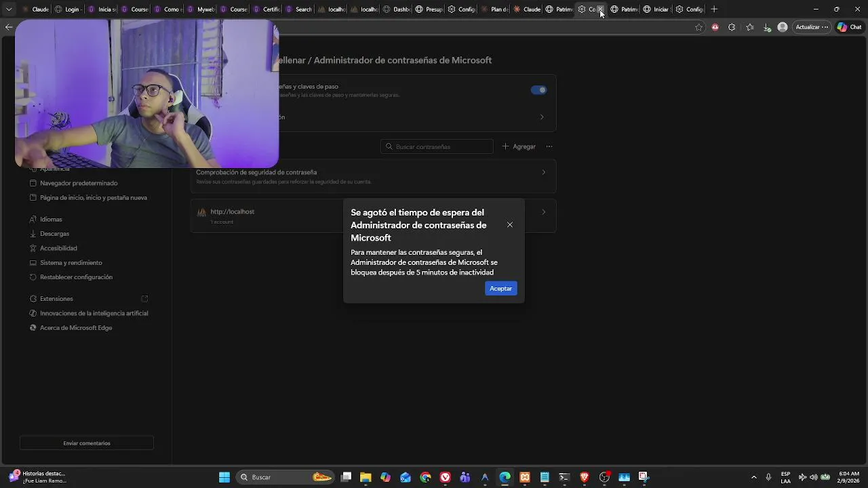Open the Windows Start menu

(x=224, y=477)
